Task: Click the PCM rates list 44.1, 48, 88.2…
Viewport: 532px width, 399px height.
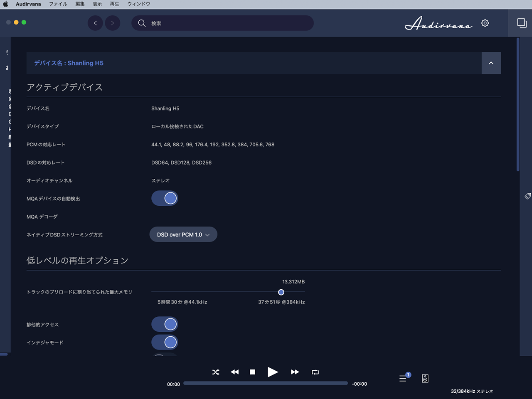Action: pyautogui.click(x=213, y=145)
